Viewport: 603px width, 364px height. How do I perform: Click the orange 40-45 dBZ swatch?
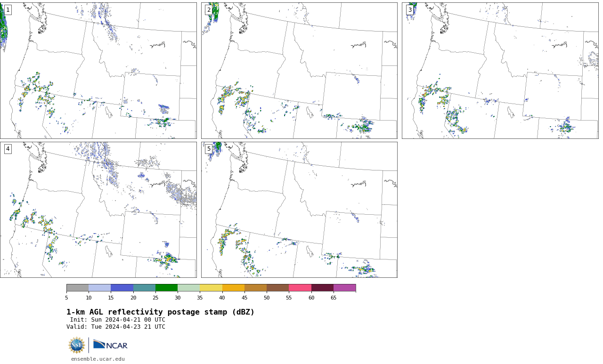coord(233,288)
